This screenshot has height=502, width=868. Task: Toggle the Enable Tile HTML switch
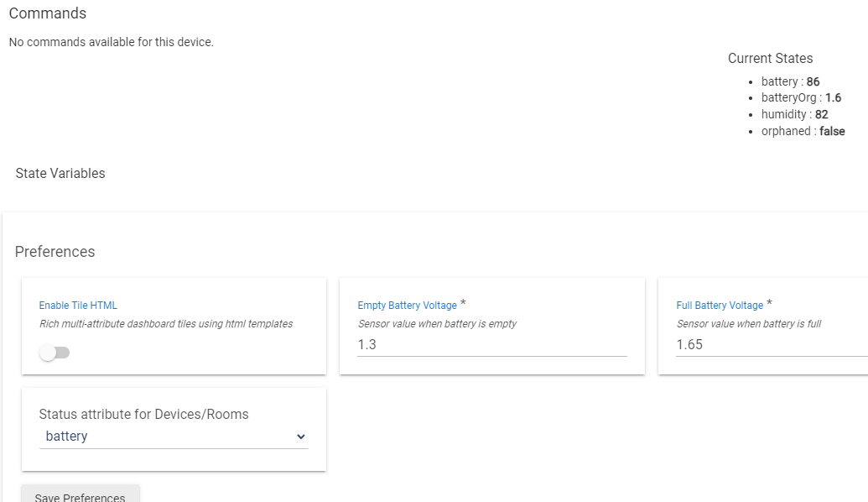[x=55, y=353]
